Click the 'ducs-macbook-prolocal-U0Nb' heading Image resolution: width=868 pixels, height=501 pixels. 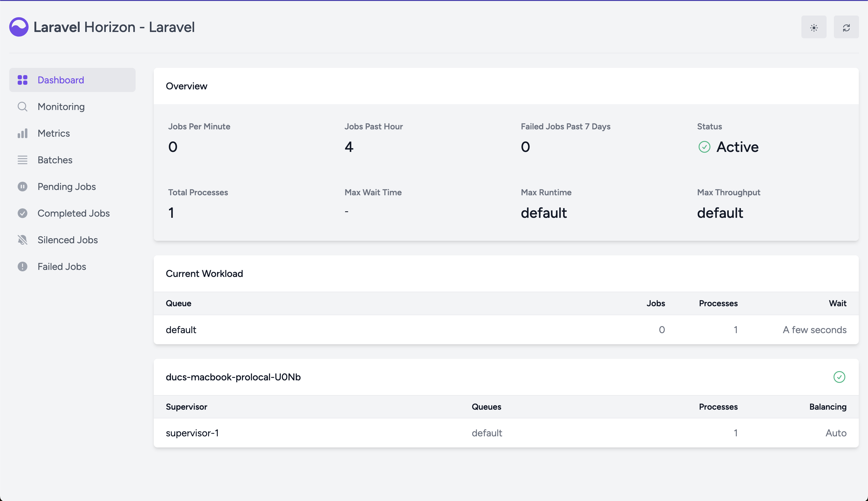(x=233, y=377)
